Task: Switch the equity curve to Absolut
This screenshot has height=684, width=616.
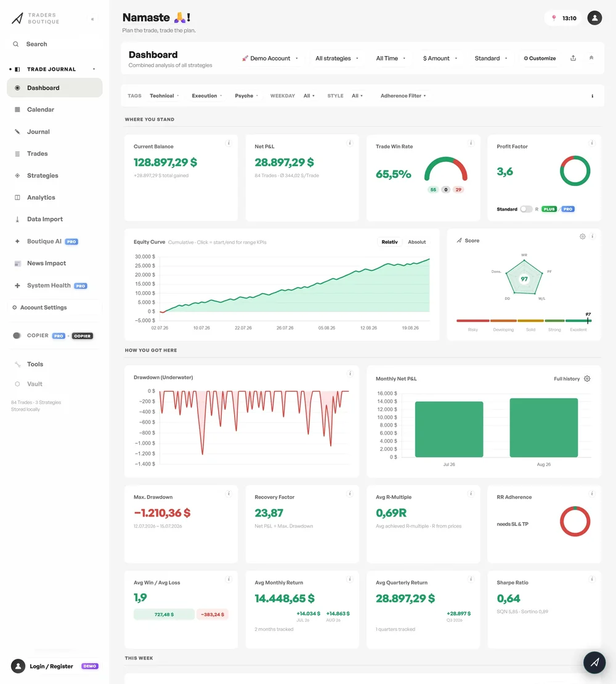Action: [417, 242]
